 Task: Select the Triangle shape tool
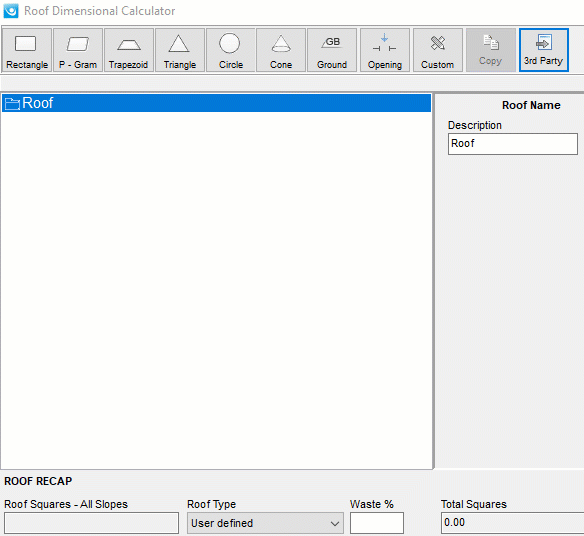pos(180,50)
